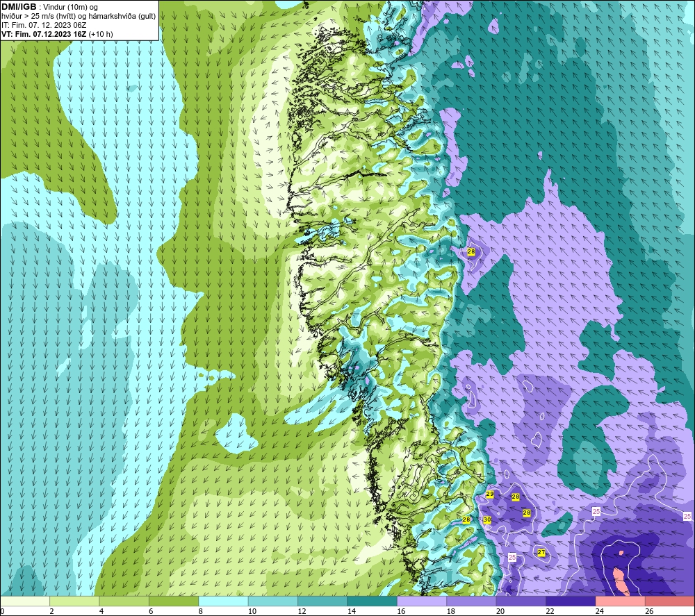Click the legend scale number "26"
This screenshot has width=695, height=616.
coord(649,611)
